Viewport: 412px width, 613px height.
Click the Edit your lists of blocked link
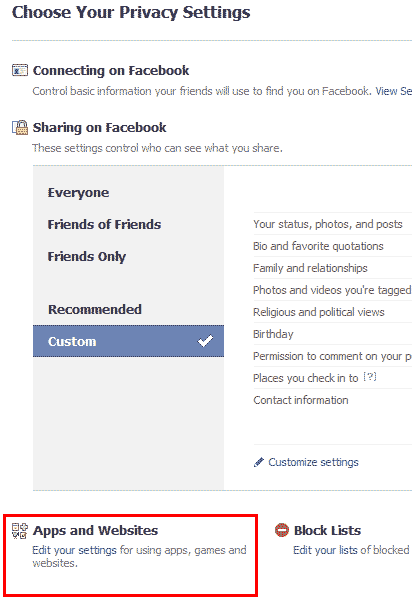351,550
